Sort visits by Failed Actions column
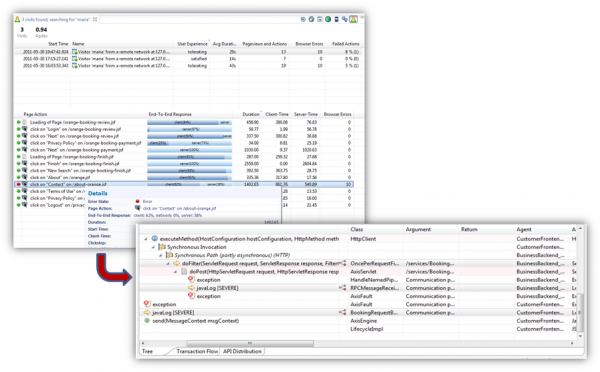Screen dimensions: 600x372 click(346, 44)
